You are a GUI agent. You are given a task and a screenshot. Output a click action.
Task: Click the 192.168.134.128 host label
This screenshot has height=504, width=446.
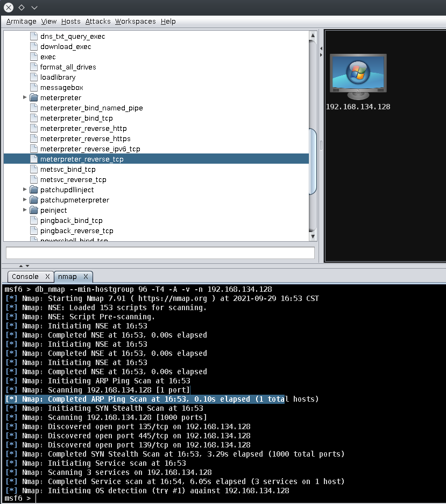pyautogui.click(x=358, y=107)
